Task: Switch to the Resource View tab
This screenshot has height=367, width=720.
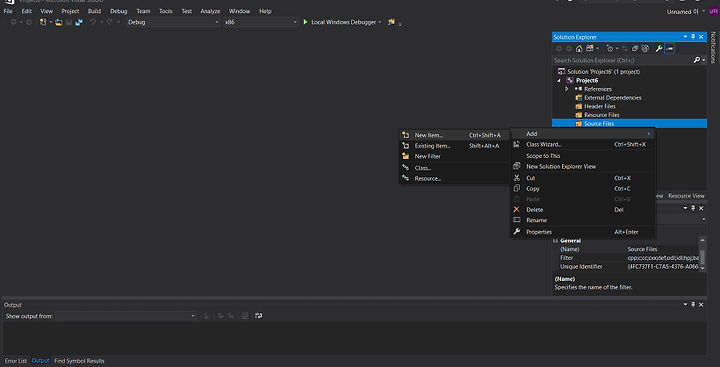Action: click(686, 196)
